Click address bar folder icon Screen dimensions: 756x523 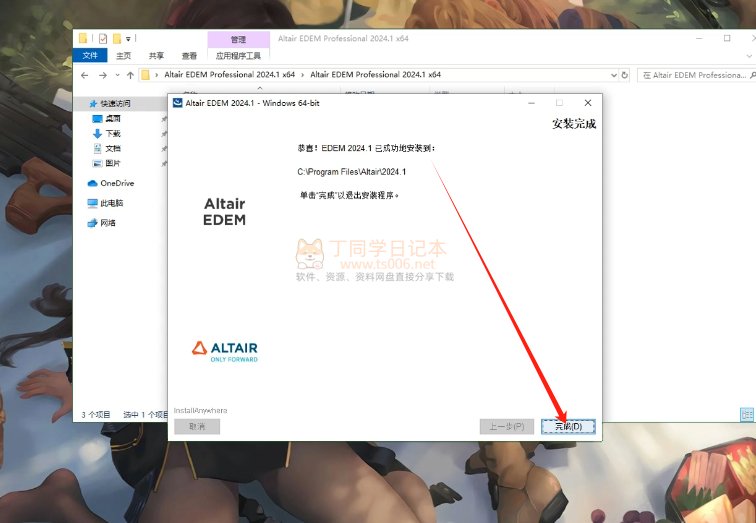pyautogui.click(x=145, y=75)
